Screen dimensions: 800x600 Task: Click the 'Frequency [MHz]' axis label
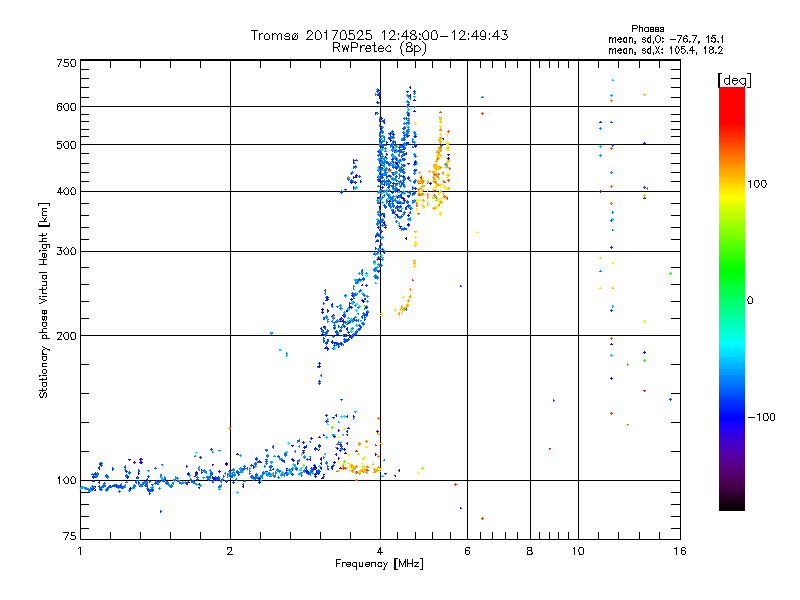(x=379, y=564)
